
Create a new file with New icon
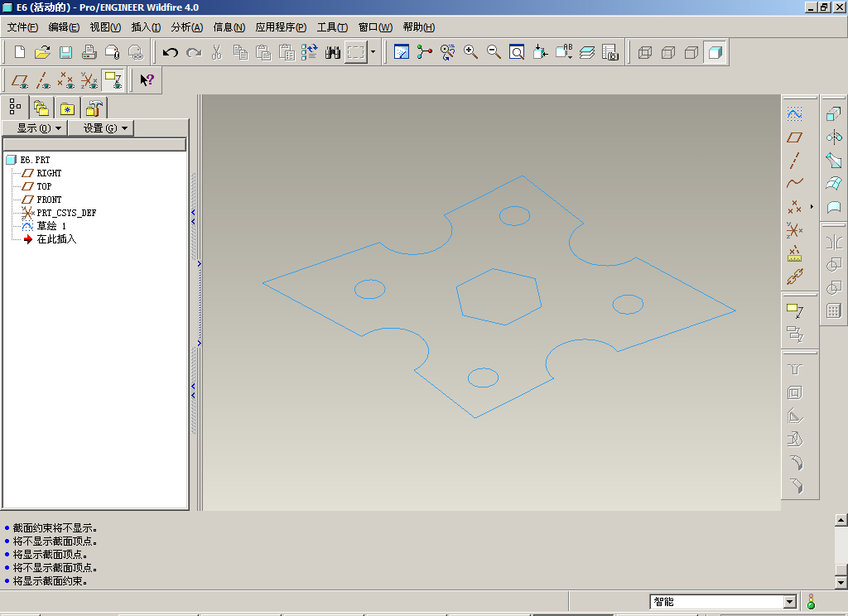click(x=20, y=52)
